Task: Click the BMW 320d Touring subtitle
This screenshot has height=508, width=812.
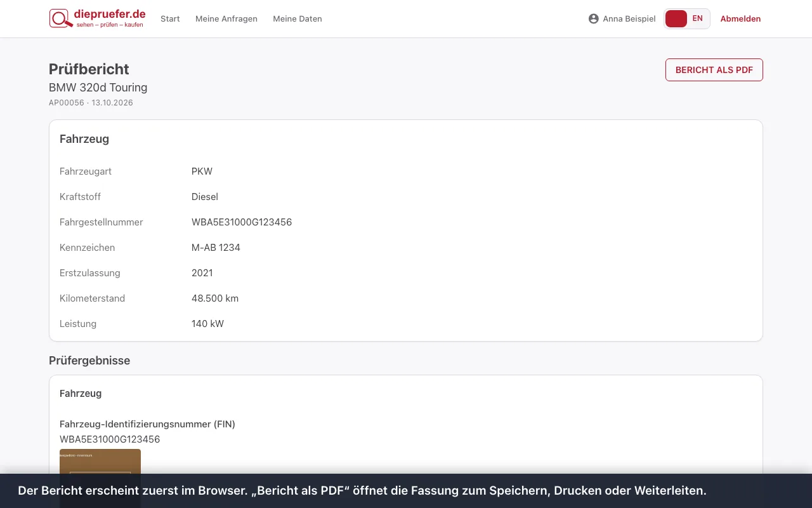Action: [98, 88]
